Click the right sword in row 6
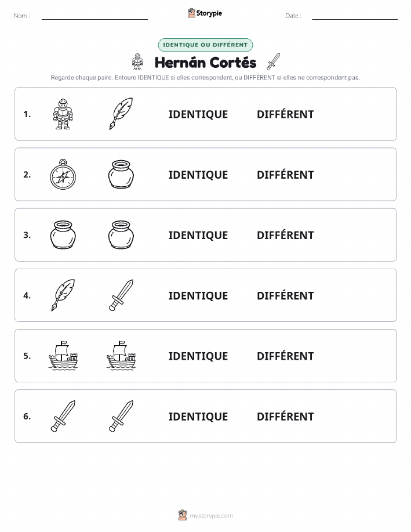The width and height of the screenshot is (411, 532). pos(121,416)
